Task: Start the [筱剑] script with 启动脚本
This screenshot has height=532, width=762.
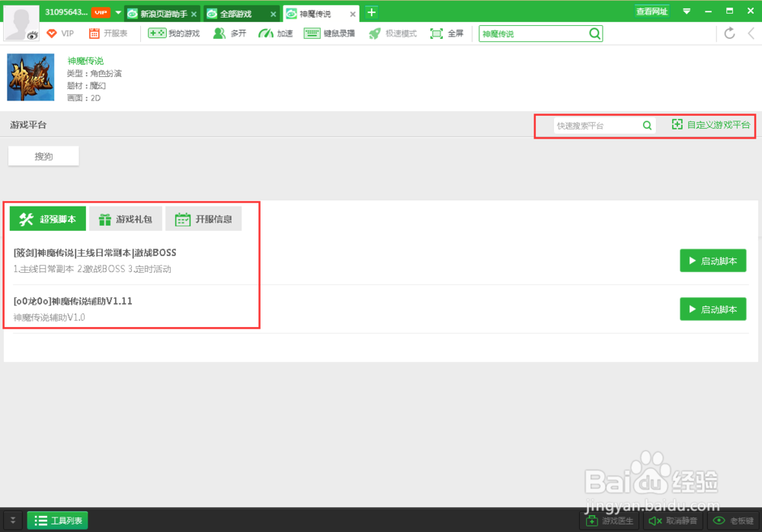Action: [713, 261]
